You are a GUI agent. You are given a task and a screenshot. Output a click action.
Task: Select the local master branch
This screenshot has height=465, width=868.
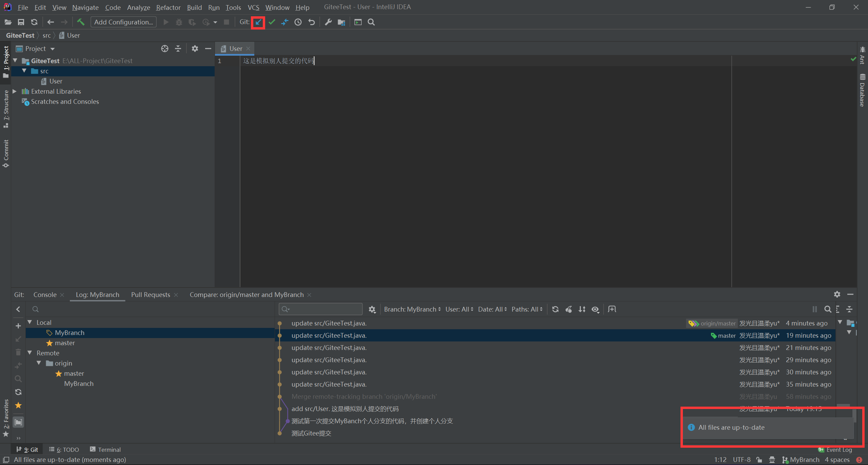(65, 343)
